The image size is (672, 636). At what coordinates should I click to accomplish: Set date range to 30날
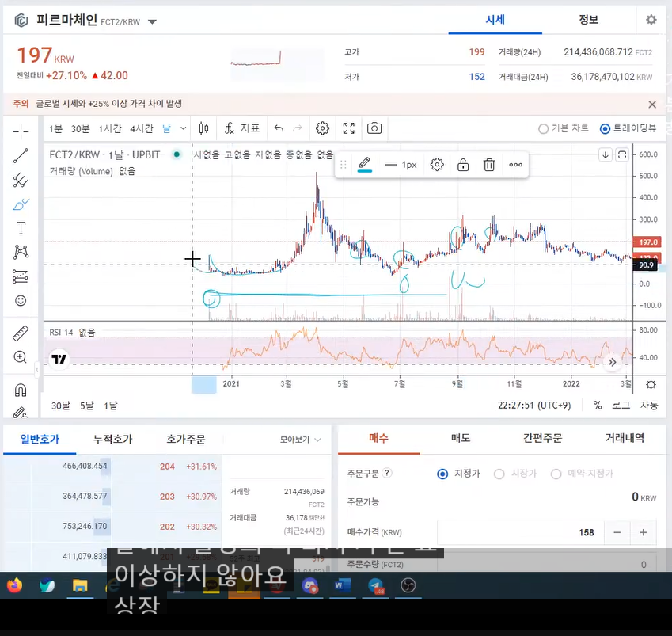pyautogui.click(x=60, y=406)
